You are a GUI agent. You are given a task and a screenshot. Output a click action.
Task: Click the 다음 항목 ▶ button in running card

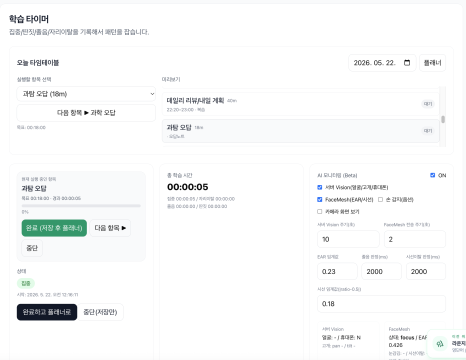pos(110,228)
